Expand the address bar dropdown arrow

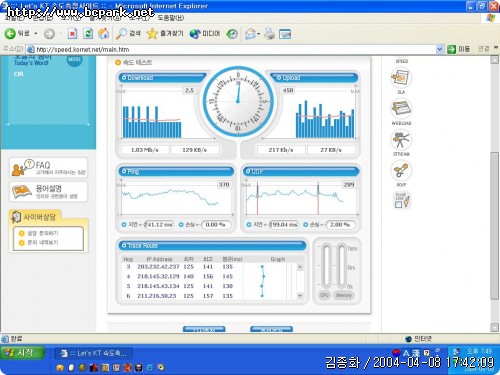440,49
